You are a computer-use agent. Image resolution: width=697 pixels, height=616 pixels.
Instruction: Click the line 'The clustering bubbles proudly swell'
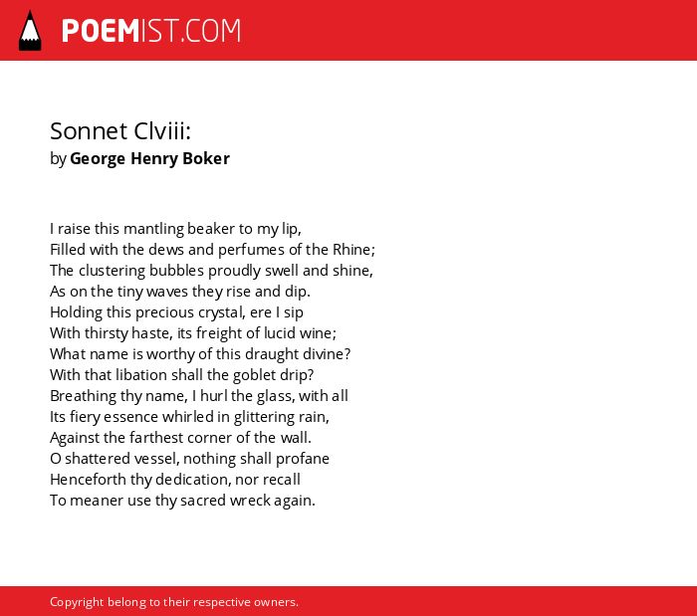[211, 271]
